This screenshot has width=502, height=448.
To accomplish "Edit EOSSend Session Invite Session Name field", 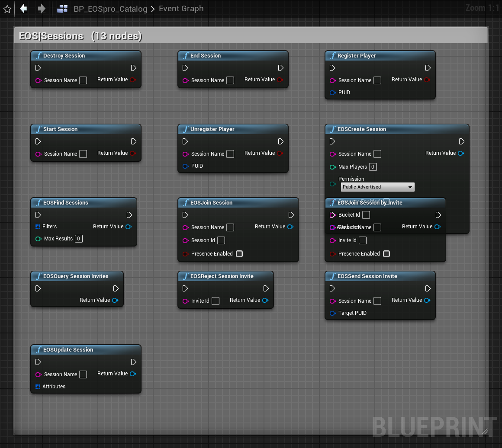I will tap(377, 301).
